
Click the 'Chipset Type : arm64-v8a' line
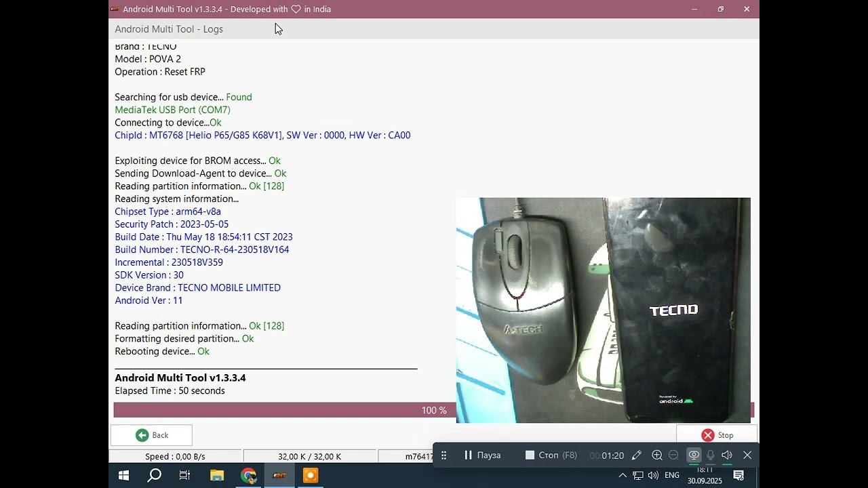click(167, 211)
